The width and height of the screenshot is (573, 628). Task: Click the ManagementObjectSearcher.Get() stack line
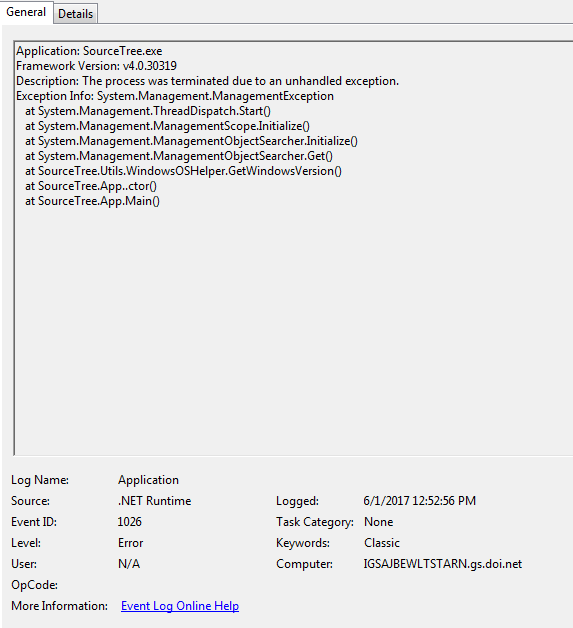tap(179, 156)
